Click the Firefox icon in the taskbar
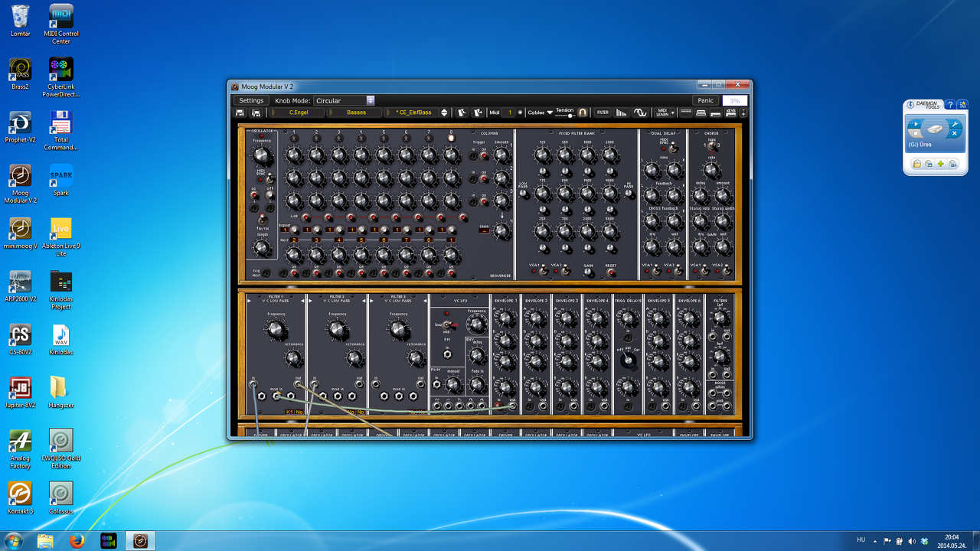Viewport: 980px width, 551px height. [x=76, y=541]
